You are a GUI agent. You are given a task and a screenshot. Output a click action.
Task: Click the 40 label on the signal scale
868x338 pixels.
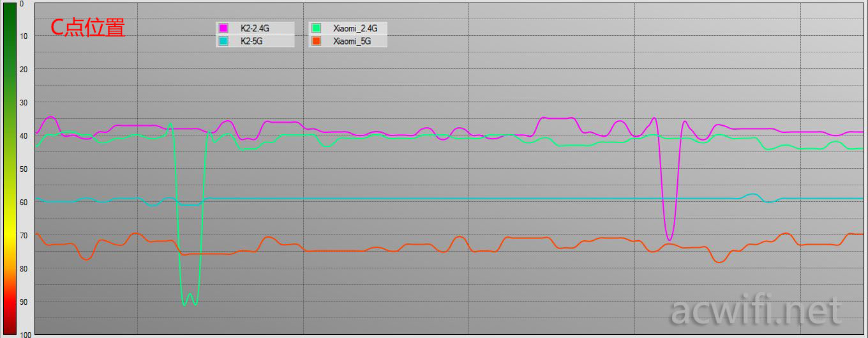pos(24,135)
